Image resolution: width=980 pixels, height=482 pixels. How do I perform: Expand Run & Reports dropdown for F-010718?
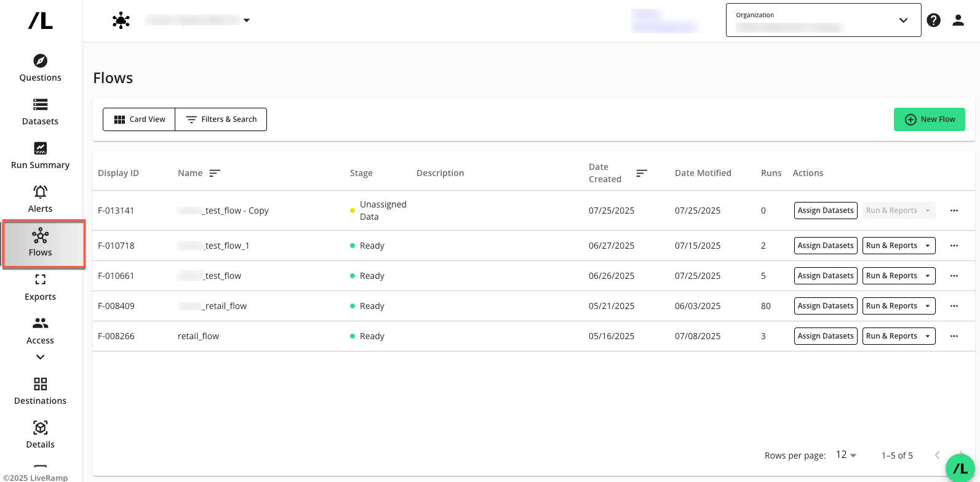click(927, 246)
